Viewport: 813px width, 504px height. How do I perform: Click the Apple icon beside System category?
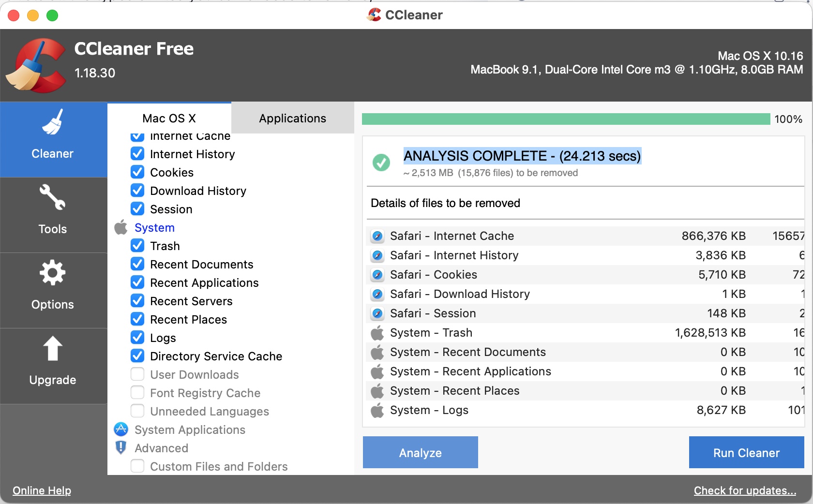[x=121, y=227]
